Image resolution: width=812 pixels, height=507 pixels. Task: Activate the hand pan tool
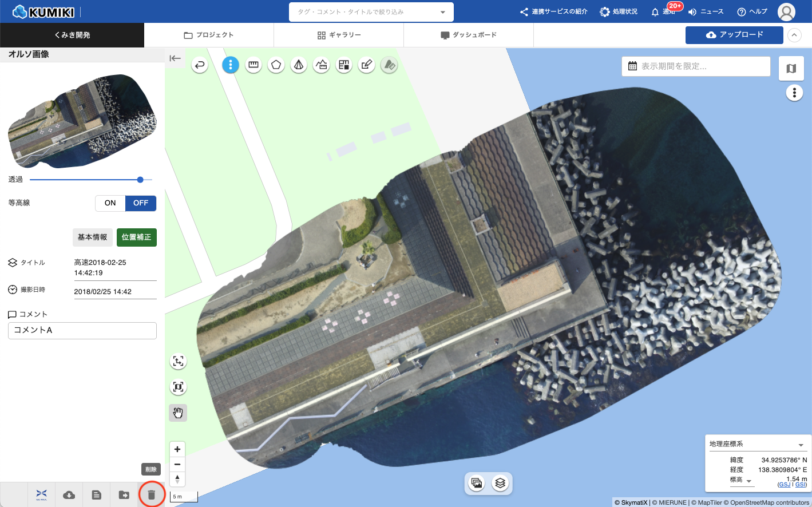coord(178,413)
